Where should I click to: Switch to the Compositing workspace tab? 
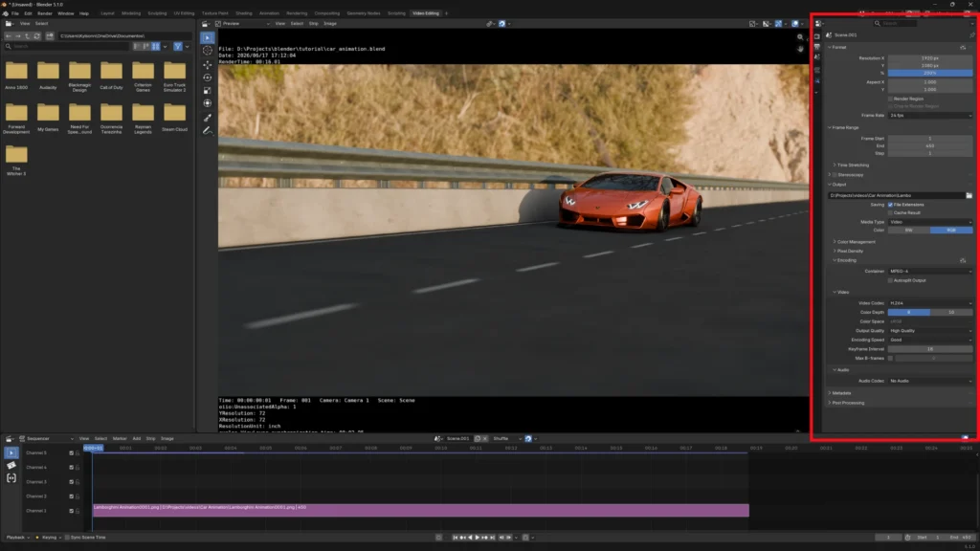pyautogui.click(x=327, y=13)
